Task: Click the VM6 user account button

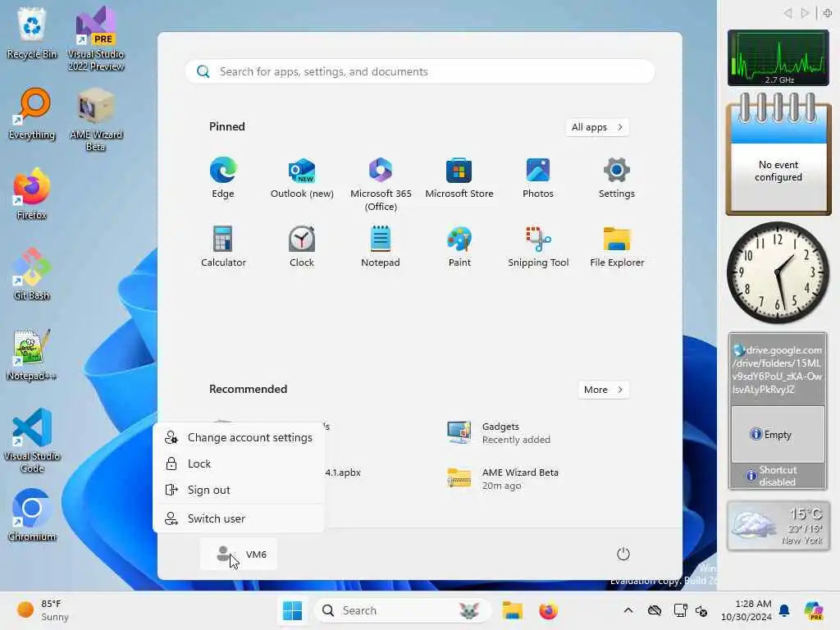Action: click(239, 554)
